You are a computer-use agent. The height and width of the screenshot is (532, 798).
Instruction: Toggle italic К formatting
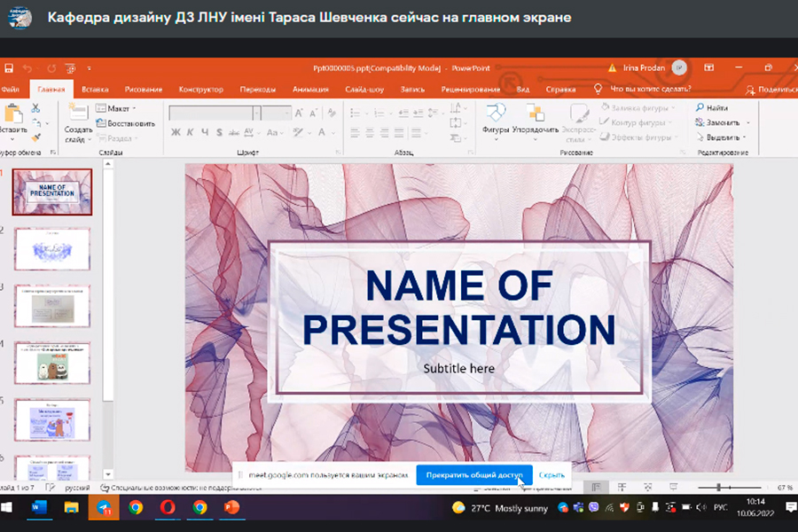coord(191,132)
